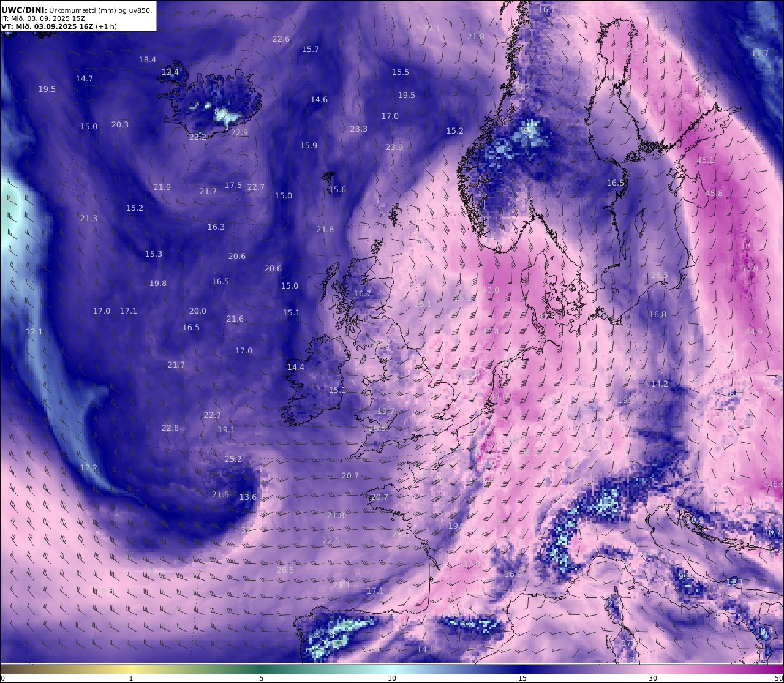
Task: Click the 45.8 value in the magenta band
Action: tap(714, 194)
